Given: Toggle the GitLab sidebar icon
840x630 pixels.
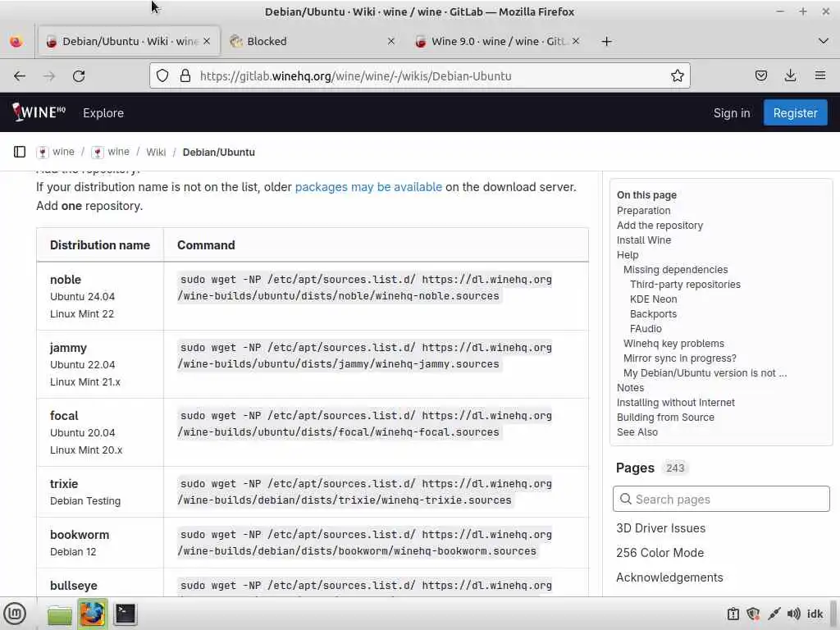Looking at the screenshot, I should point(20,152).
